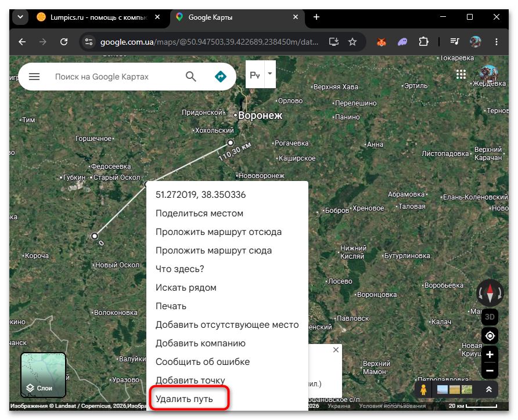518x420 pixels.
Task: Expand the imagery strip with double chevron
Action: [x=489, y=390]
